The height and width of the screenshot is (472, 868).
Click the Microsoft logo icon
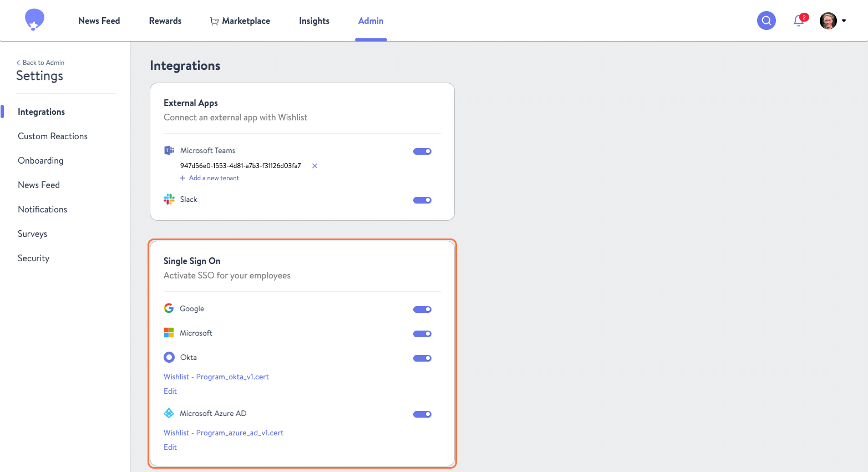169,333
